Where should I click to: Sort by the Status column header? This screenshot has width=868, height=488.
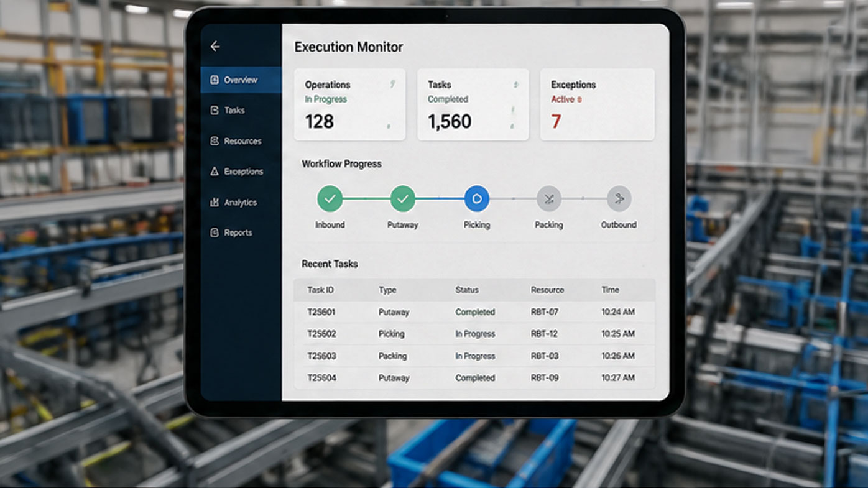(467, 290)
